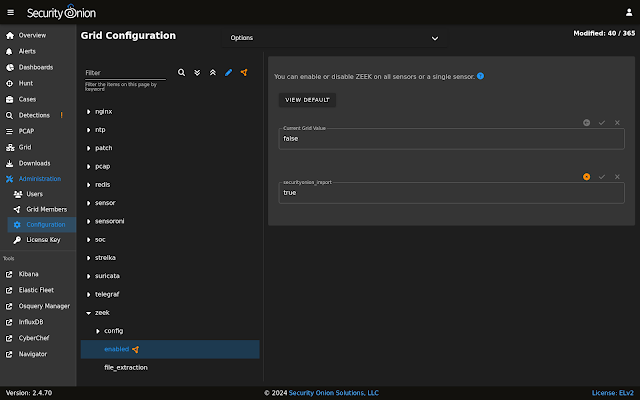Collapse all settings with double-up arrows

tap(213, 72)
